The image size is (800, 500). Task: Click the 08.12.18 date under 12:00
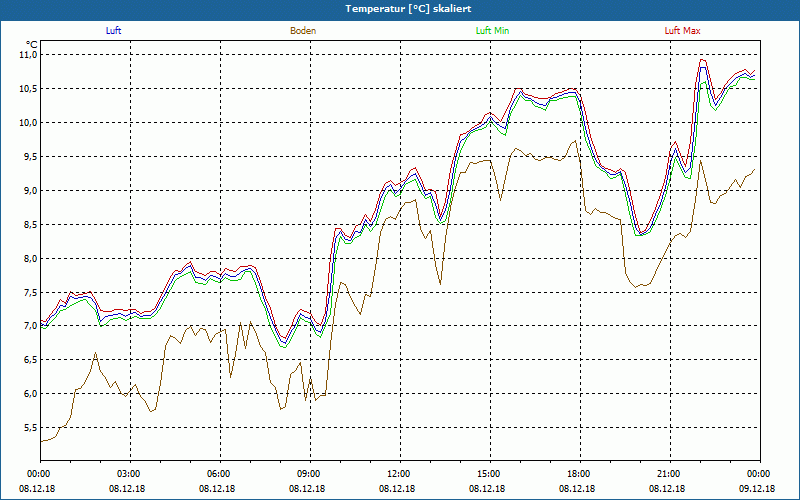(x=397, y=488)
